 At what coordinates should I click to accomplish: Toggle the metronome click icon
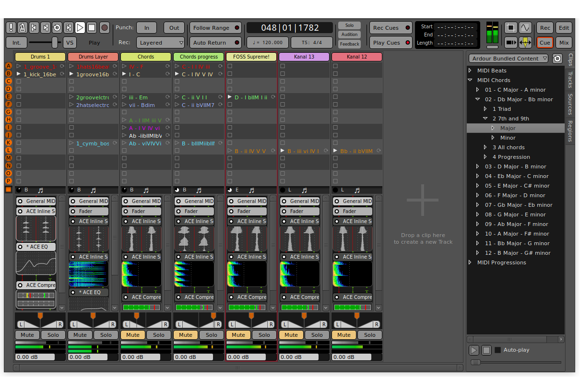pos(23,28)
